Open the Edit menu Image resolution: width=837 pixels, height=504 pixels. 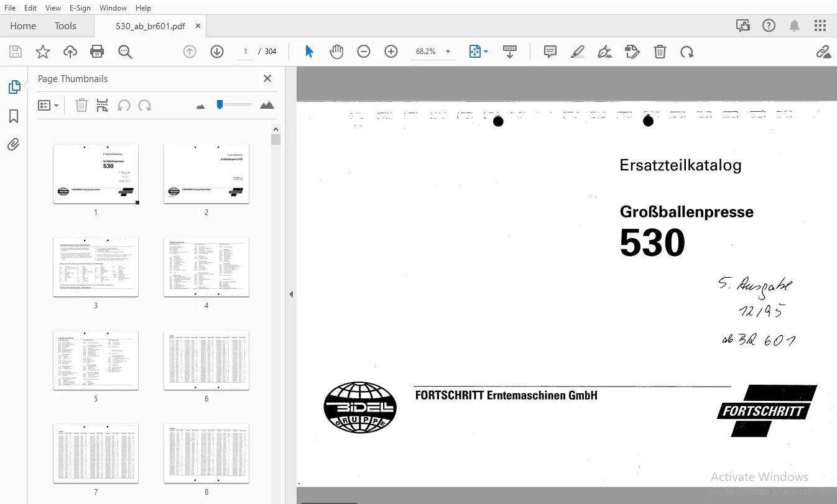(30, 8)
